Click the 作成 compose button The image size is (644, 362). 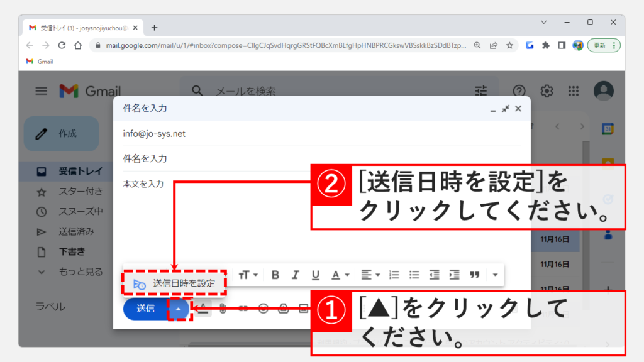(x=62, y=134)
